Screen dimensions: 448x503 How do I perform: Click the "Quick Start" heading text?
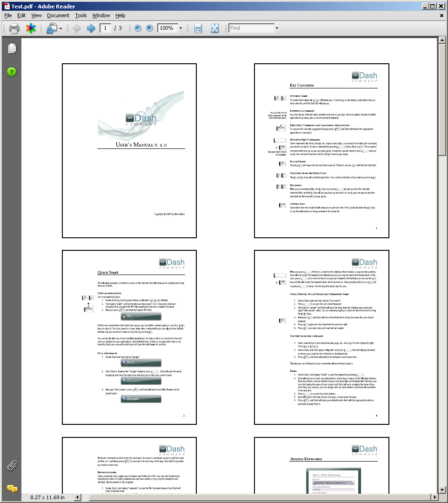(x=108, y=272)
